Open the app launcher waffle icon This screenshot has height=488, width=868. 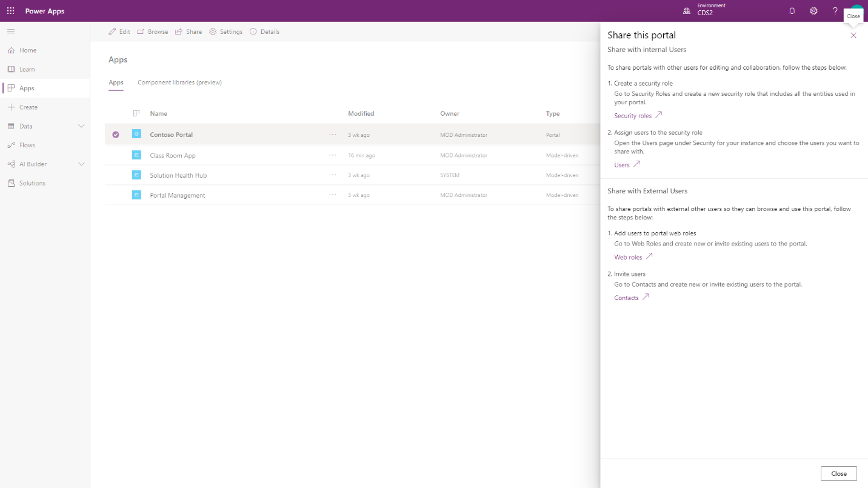(x=11, y=11)
